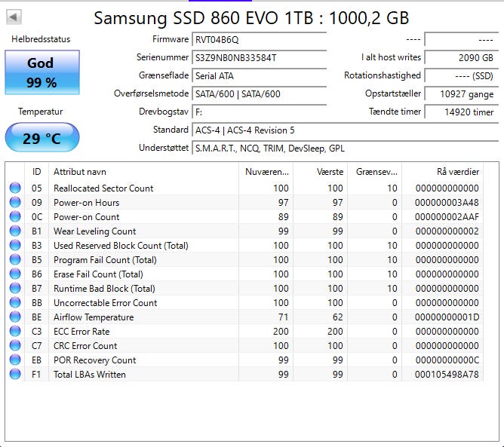The height and width of the screenshot is (447, 504).
Task: Go to previous disk with back arrow
Action: [x=14, y=17]
